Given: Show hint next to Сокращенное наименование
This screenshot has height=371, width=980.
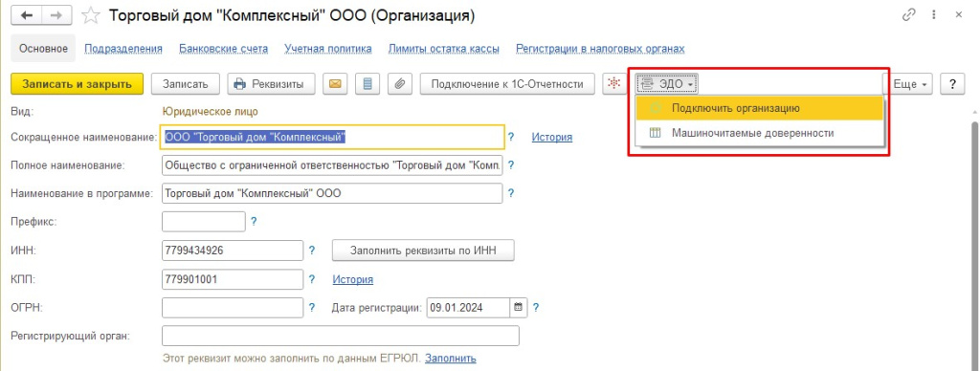Looking at the screenshot, I should click(x=511, y=137).
